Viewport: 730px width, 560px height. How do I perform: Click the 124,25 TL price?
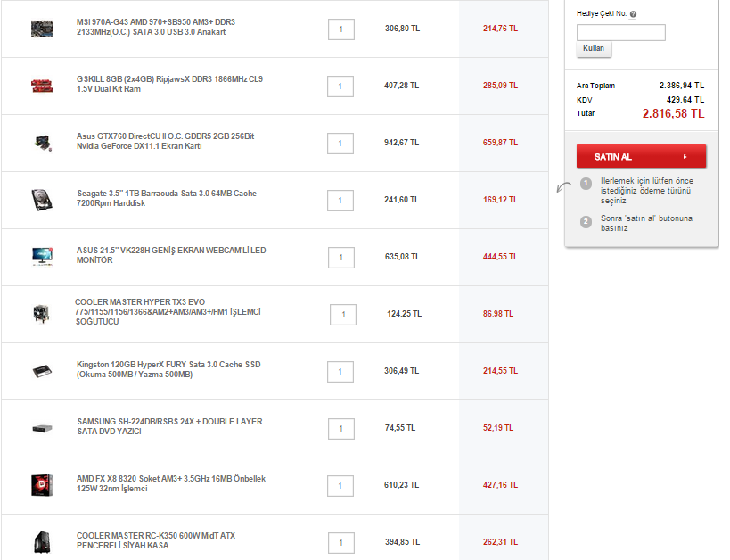point(404,314)
